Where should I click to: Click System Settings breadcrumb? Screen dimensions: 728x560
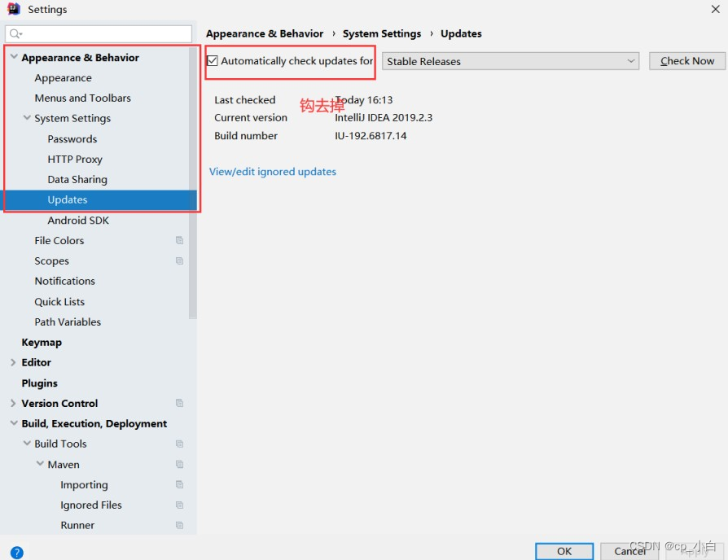(x=382, y=34)
